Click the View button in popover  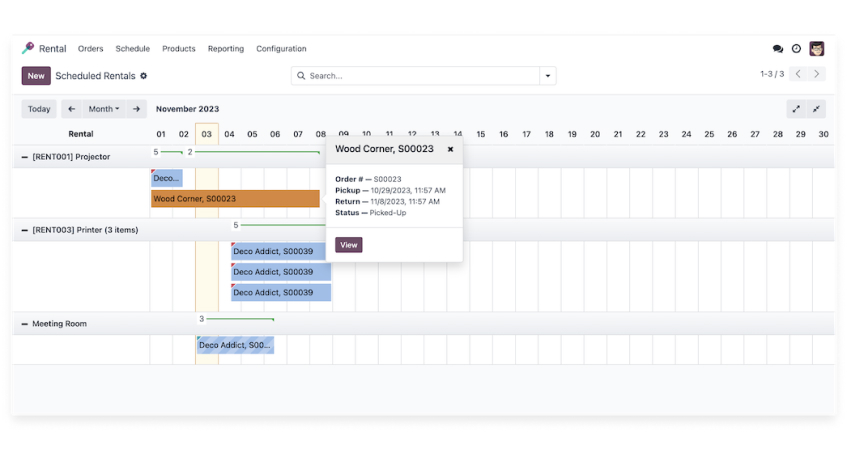click(x=348, y=245)
